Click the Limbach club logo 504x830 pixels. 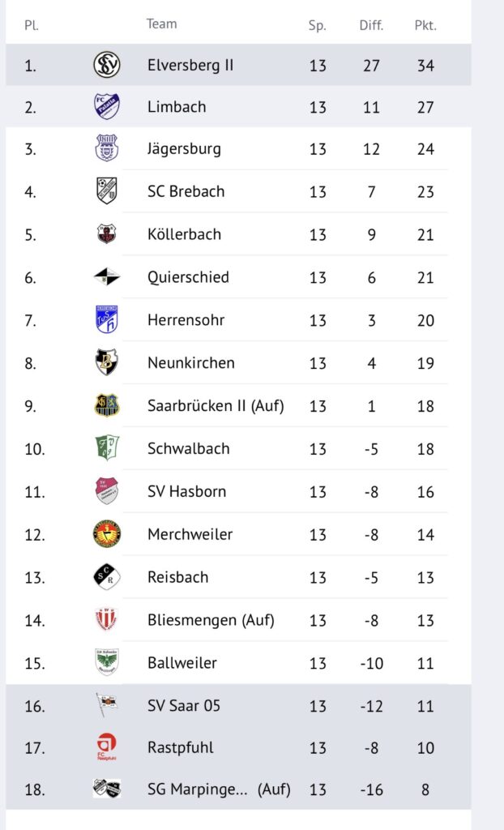tap(107, 106)
